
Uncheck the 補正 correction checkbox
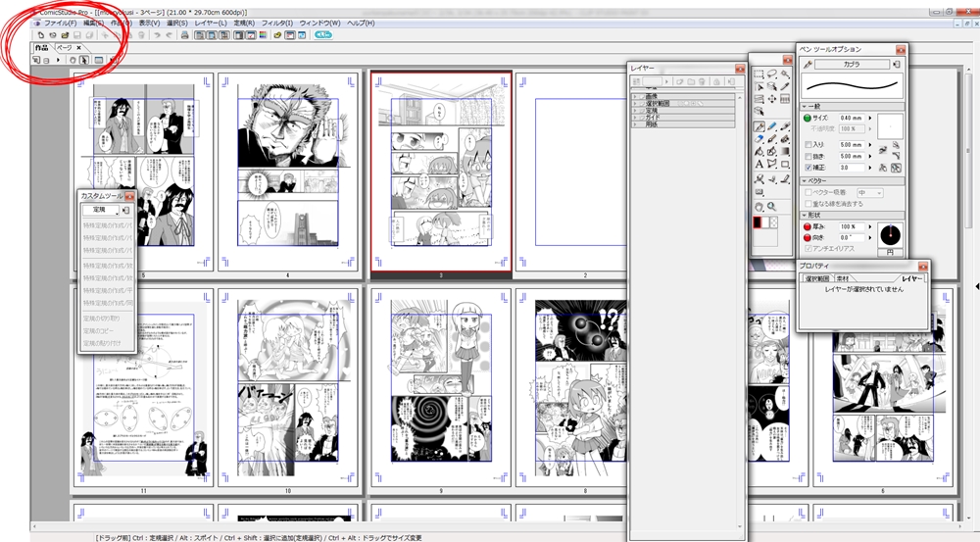pos(808,168)
